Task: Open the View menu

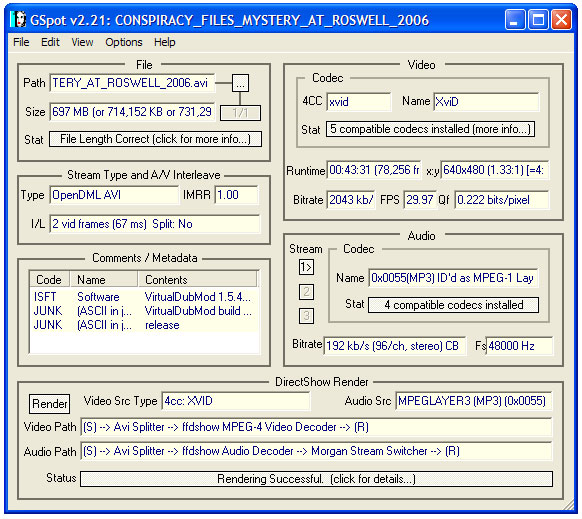Action: pos(82,42)
